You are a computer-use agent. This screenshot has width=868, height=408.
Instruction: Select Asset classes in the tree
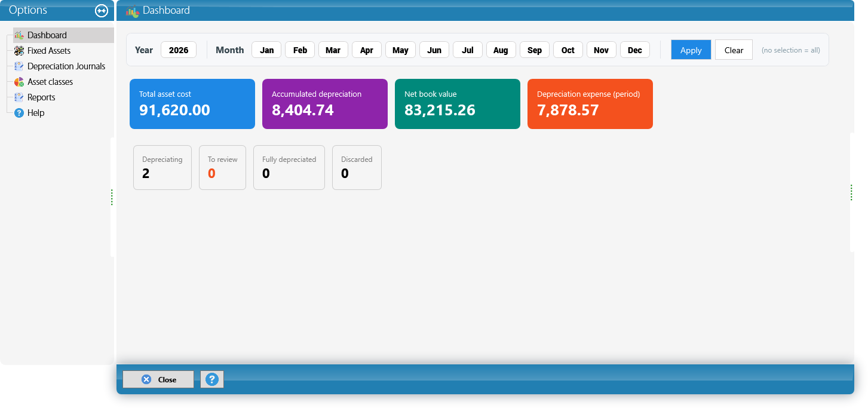[50, 82]
